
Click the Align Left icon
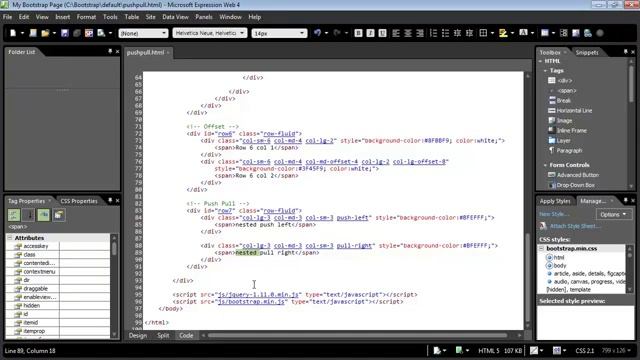click(x=396, y=33)
